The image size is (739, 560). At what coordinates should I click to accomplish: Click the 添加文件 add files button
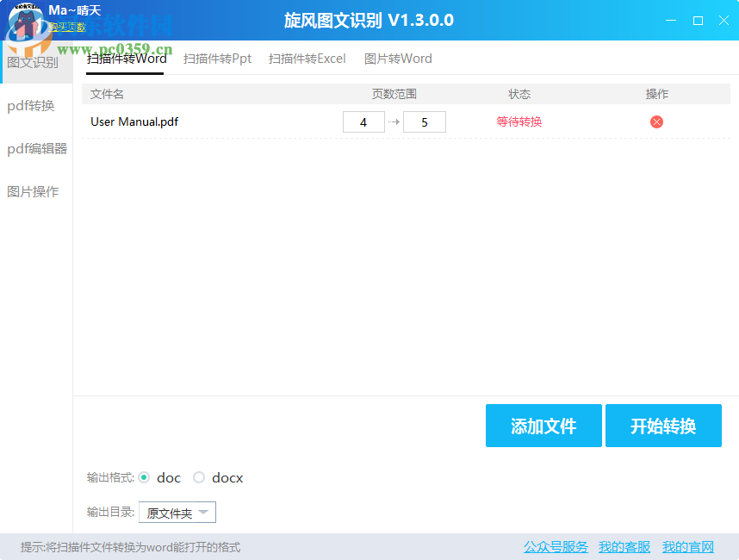click(x=543, y=426)
